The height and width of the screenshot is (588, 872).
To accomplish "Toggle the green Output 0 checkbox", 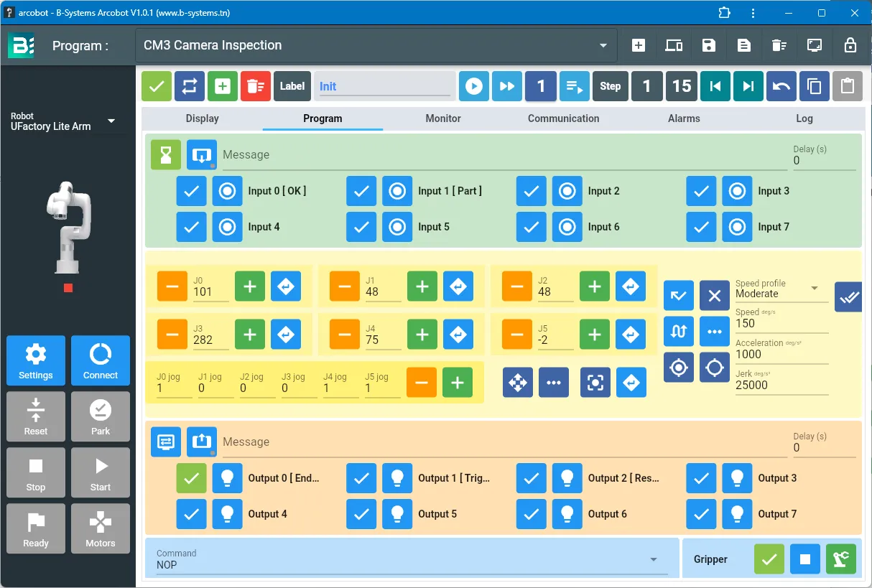I will tap(192, 478).
